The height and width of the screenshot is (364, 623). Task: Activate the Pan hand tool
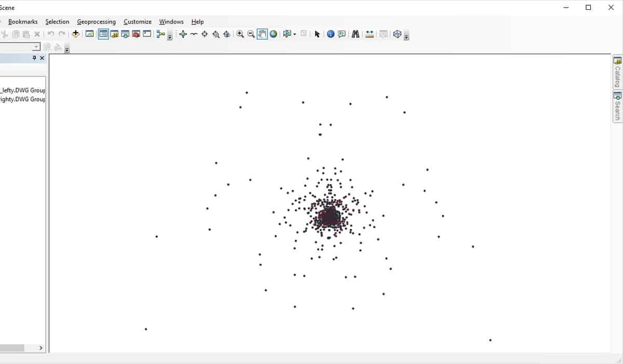point(262,34)
